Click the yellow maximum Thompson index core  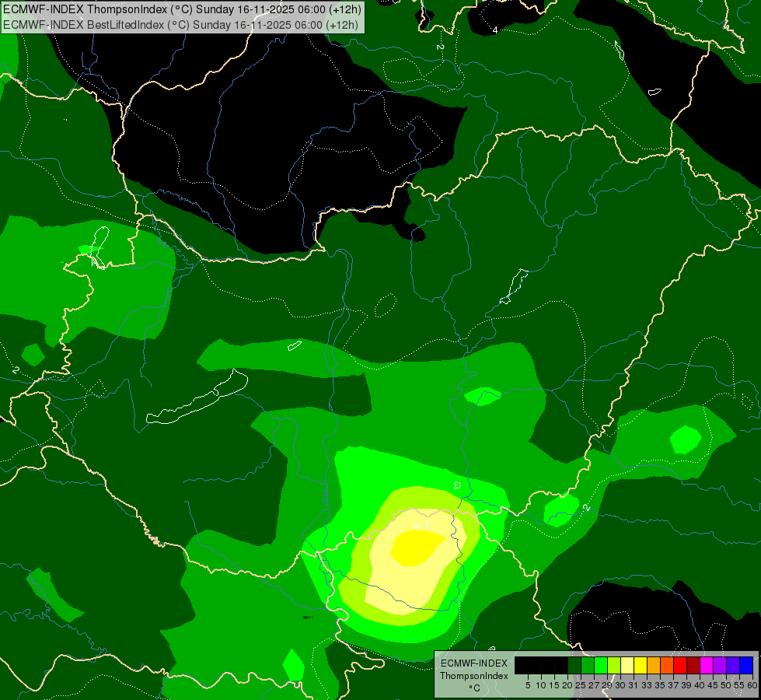(x=417, y=548)
